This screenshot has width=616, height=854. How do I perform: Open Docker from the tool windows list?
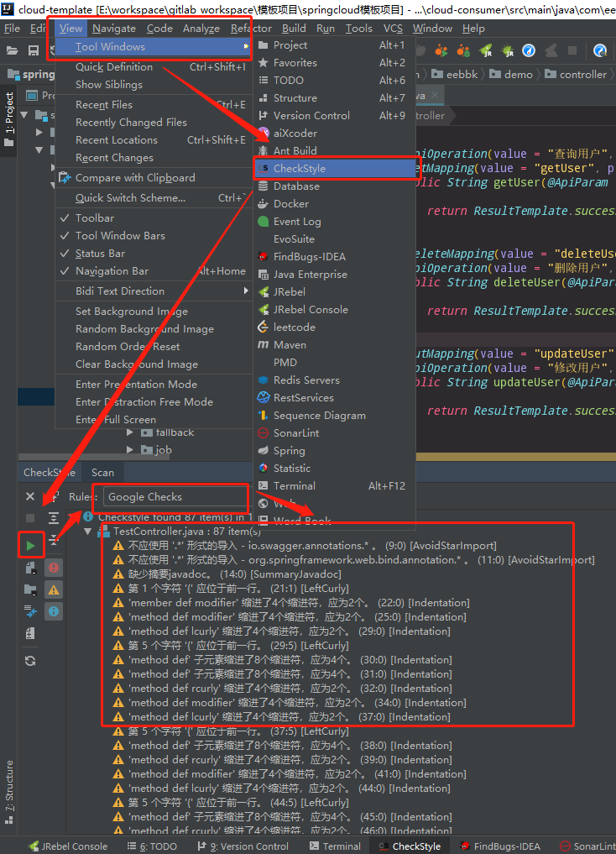coord(290,204)
